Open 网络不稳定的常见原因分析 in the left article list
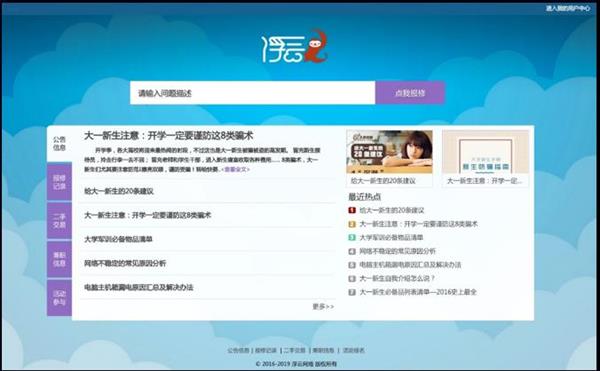Image resolution: width=600 pixels, height=371 pixels. [125, 263]
